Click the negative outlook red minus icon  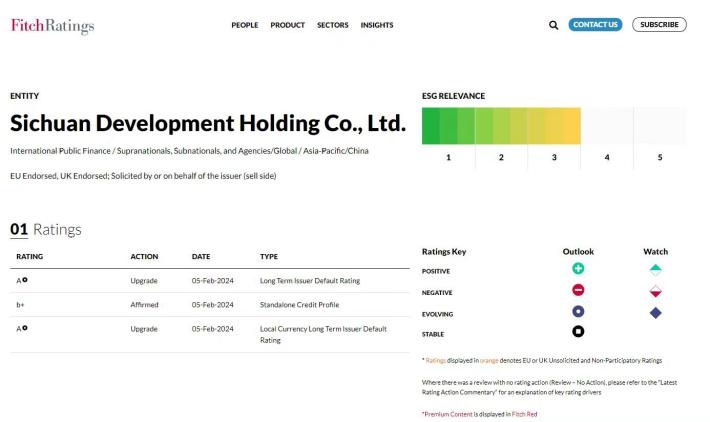coord(578,291)
